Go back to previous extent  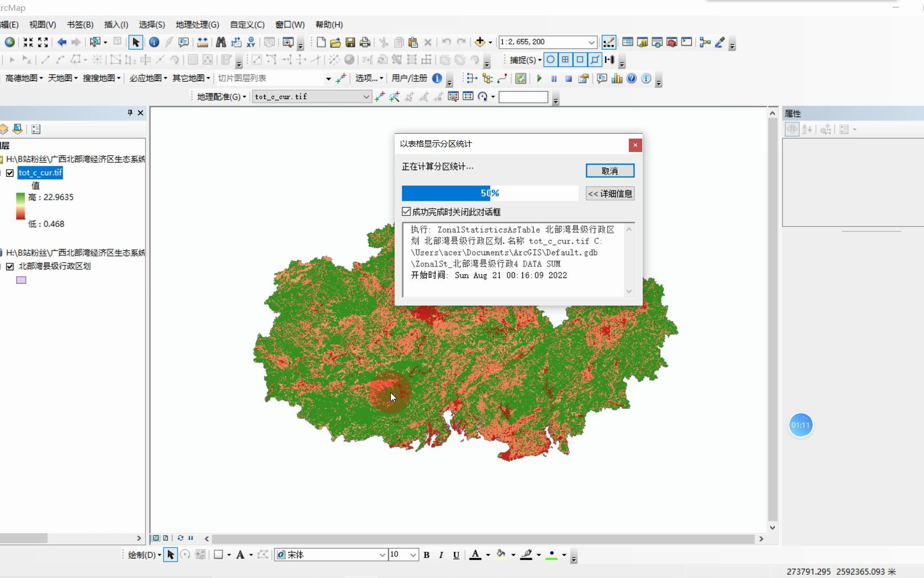[62, 42]
